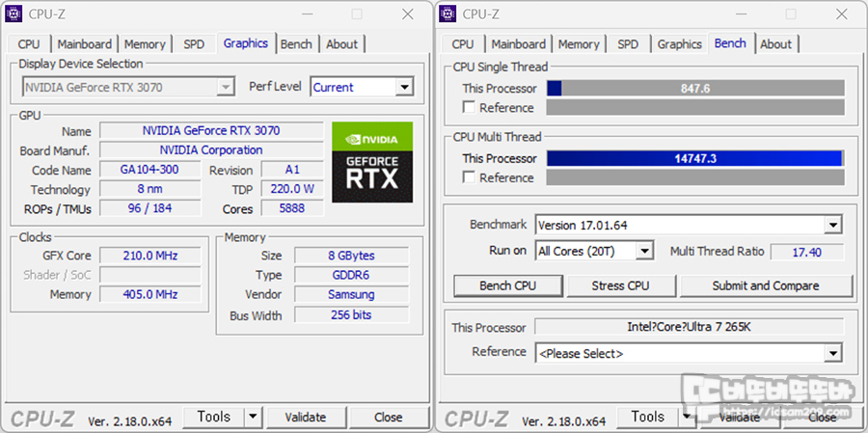
Task: Click the Bench CPU button
Action: coord(507,285)
